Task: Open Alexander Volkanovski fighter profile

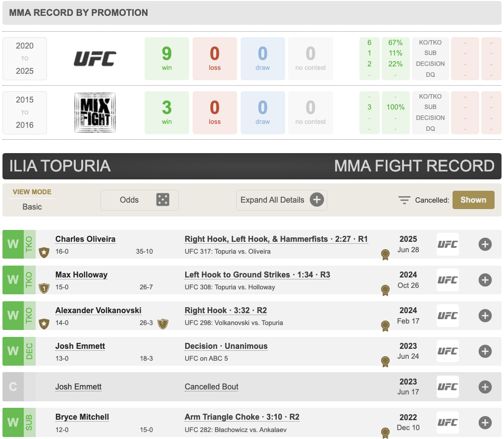Action: [x=99, y=310]
